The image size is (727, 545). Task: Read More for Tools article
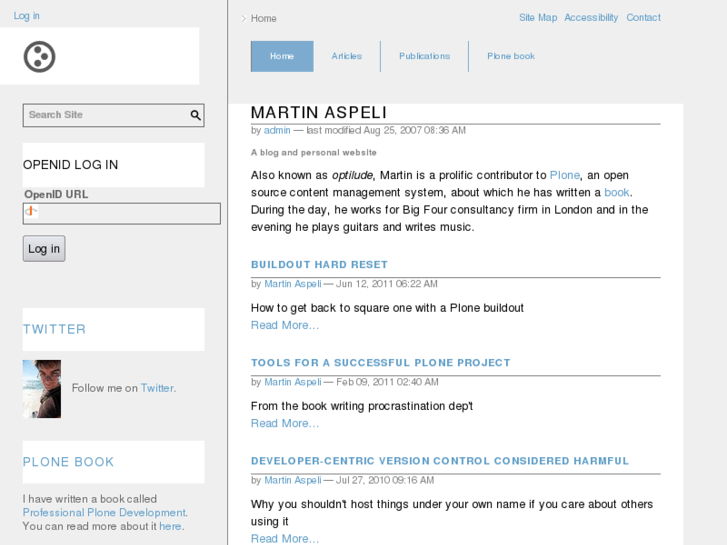pos(285,423)
